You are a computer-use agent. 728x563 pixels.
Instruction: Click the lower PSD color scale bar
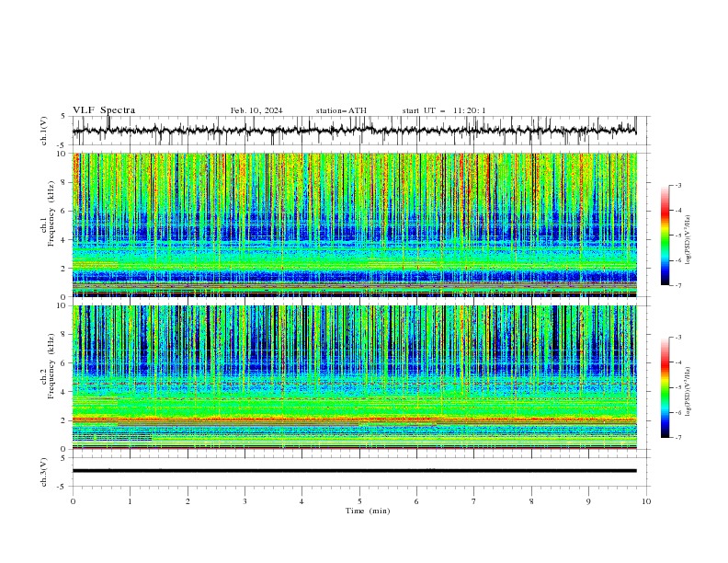[665, 387]
